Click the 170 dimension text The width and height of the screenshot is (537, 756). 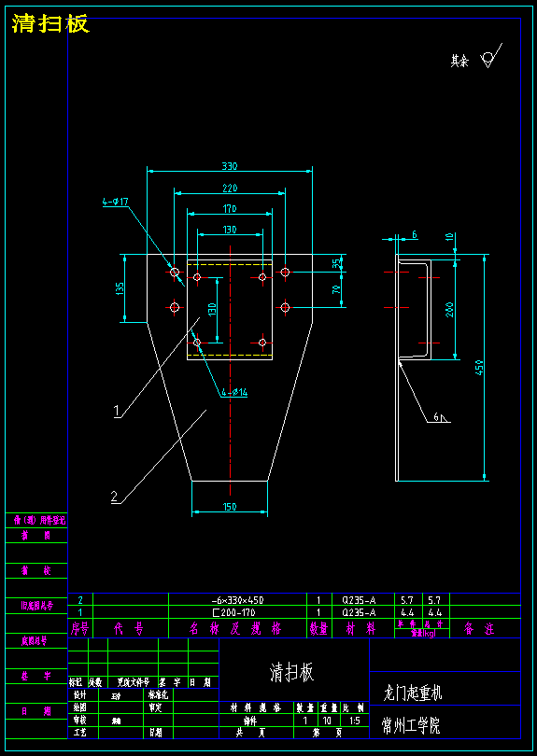(x=230, y=209)
